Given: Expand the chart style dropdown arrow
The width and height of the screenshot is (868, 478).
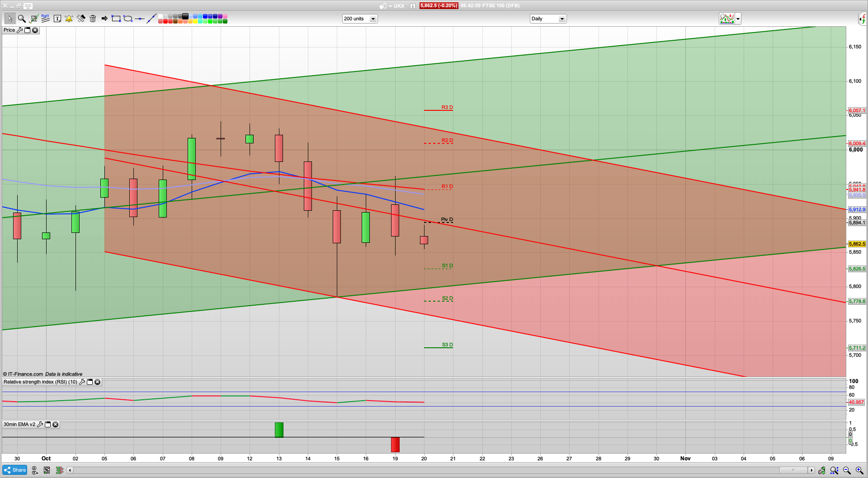Looking at the screenshot, I should [x=737, y=19].
